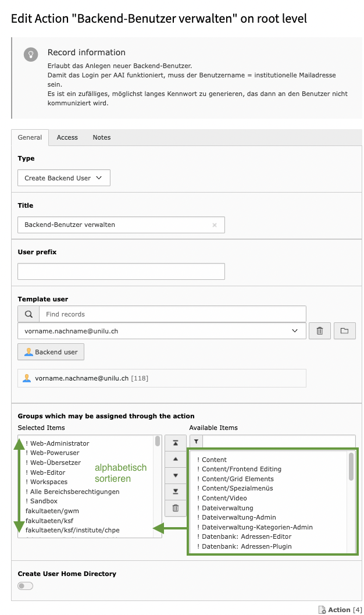Click the filter icon above Available Items
This screenshot has width=364, height=615.
coord(197,442)
